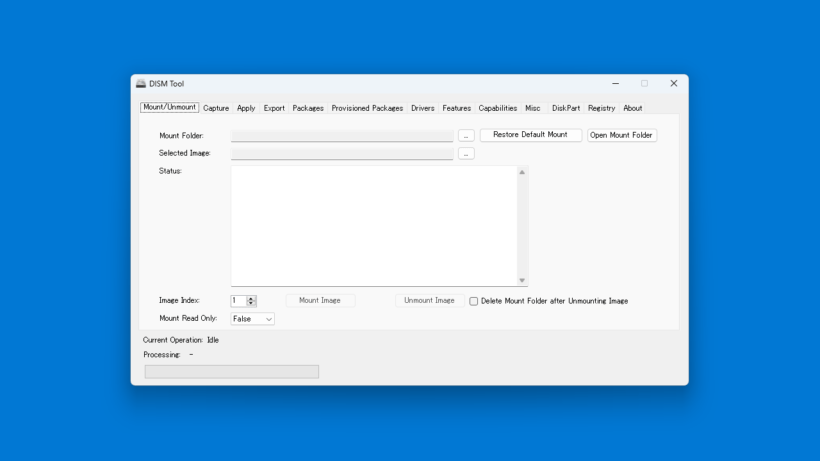The height and width of the screenshot is (461, 820).
Task: Click the Image Index number field
Action: coord(238,301)
